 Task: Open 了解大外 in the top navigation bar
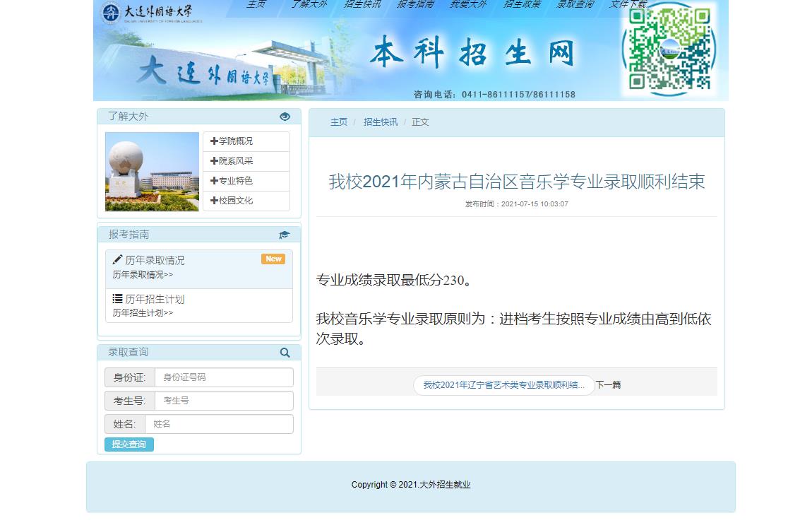coord(309,5)
